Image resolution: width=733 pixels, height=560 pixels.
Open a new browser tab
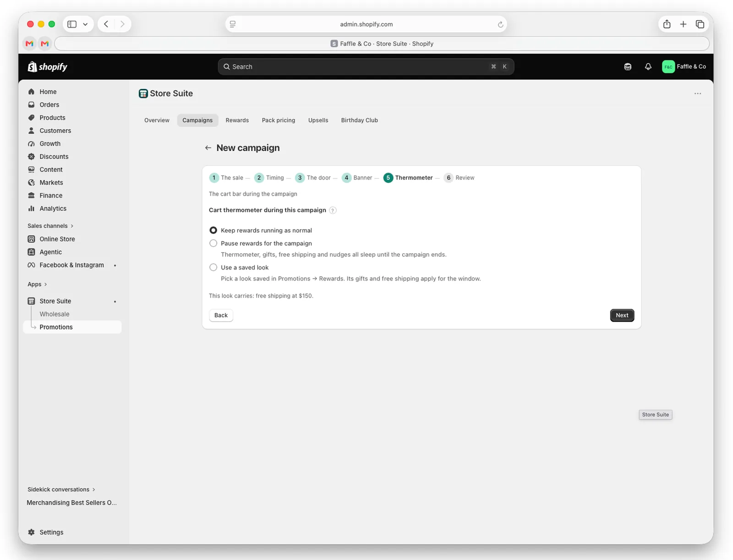(683, 24)
